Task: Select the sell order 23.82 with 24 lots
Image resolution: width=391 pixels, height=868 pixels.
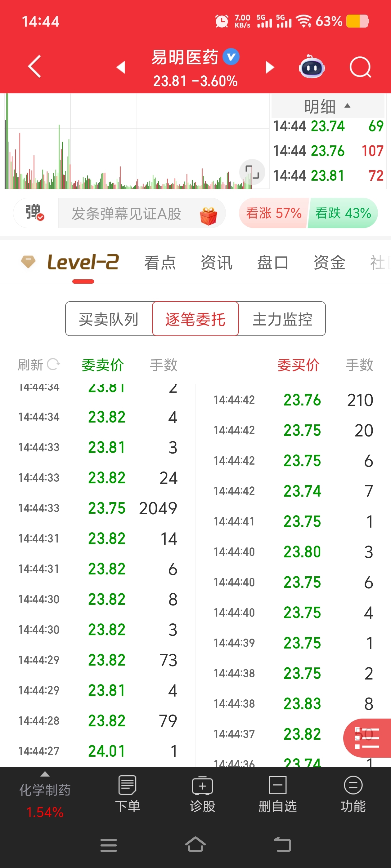Action: coord(98,477)
